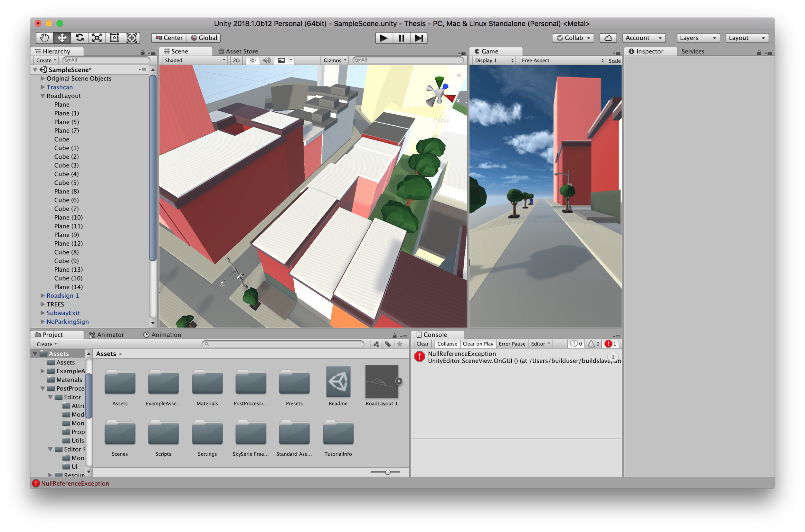The height and width of the screenshot is (532, 805).
Task: Click Clear button in Console
Action: 422,344
